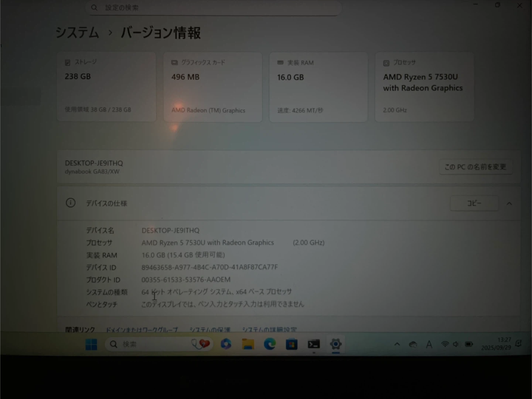Click the 設定の検索 settings search field
Screen dimensions: 532x399
click(x=213, y=8)
